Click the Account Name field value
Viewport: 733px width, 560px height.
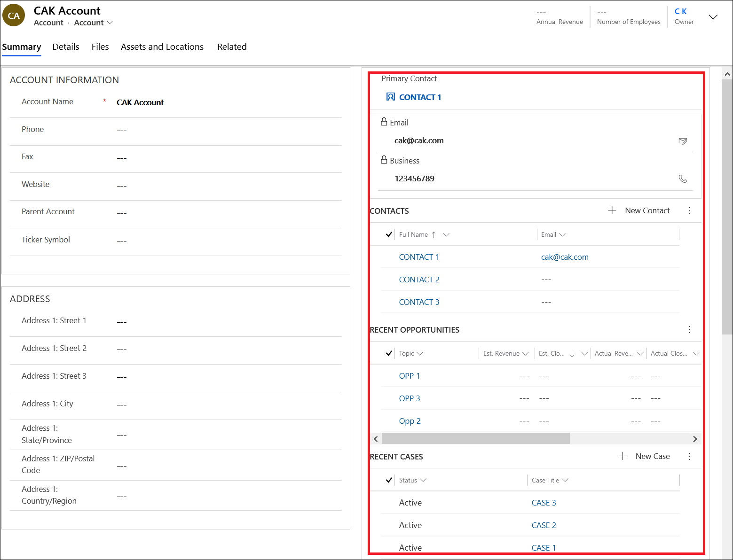coord(140,102)
